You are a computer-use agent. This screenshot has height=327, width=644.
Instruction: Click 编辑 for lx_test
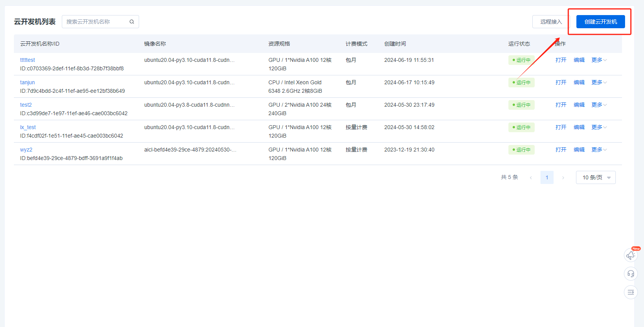(x=579, y=127)
